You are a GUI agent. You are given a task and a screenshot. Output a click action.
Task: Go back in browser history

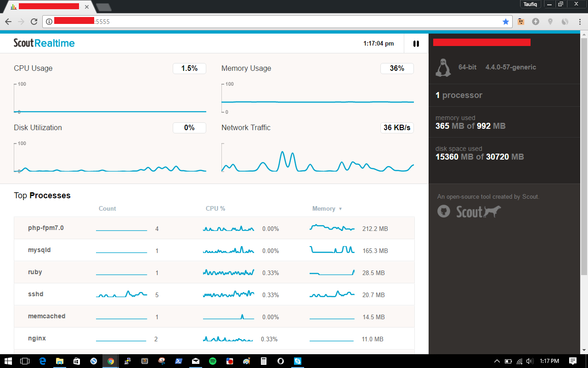point(8,22)
